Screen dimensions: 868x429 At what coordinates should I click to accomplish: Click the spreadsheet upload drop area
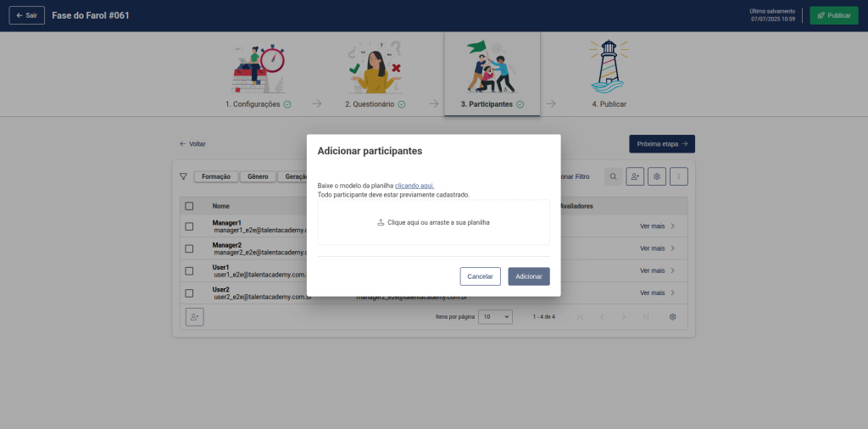[x=433, y=222]
